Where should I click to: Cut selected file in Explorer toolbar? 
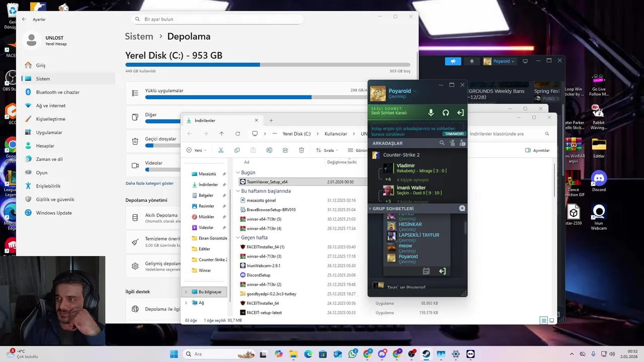tap(220, 150)
